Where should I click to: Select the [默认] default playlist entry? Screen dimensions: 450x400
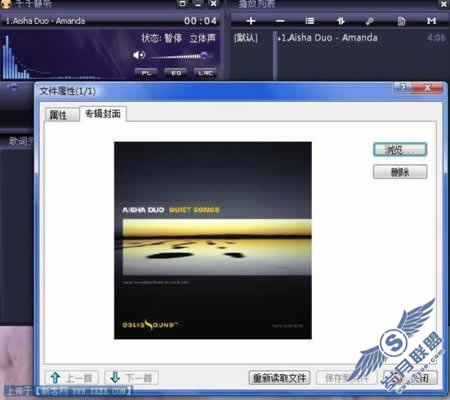(x=246, y=38)
